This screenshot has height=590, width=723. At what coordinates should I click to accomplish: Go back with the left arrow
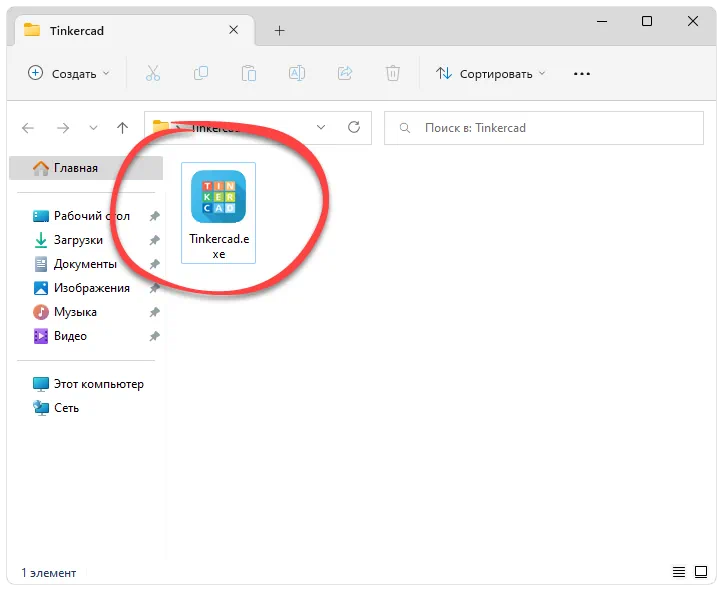pos(28,128)
